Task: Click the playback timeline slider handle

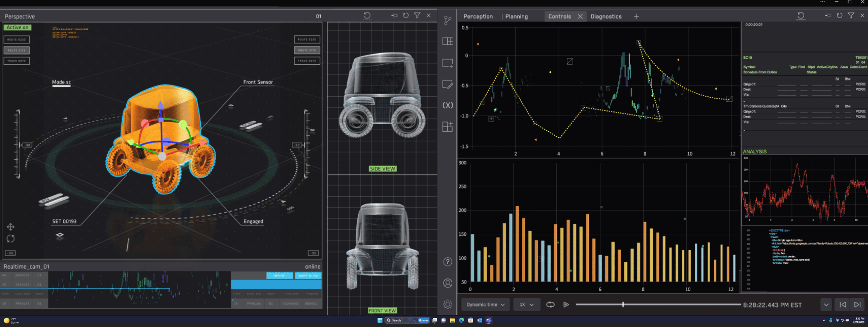Action: (x=623, y=304)
